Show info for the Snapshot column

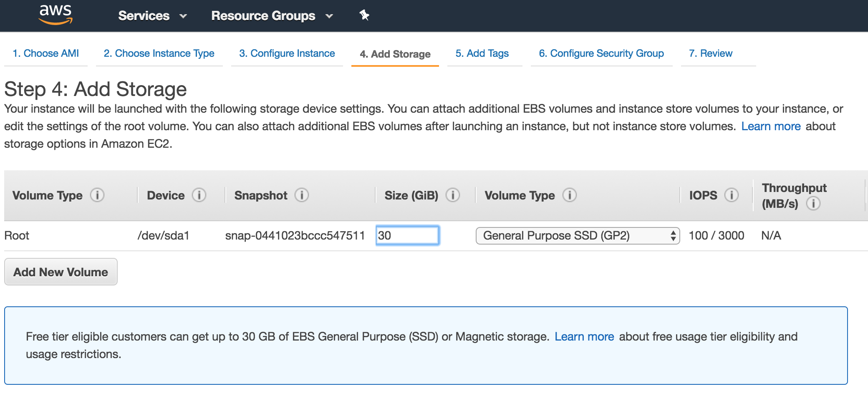point(302,195)
